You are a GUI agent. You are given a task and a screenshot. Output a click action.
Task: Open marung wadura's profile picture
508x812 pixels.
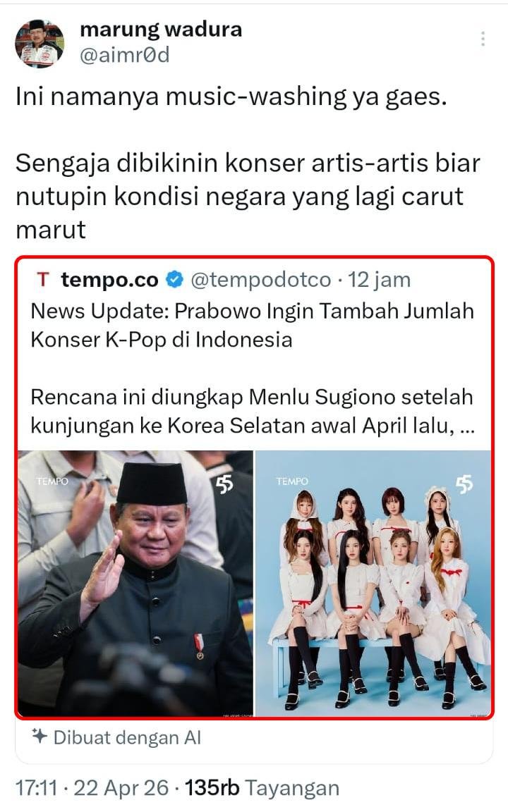(40, 44)
